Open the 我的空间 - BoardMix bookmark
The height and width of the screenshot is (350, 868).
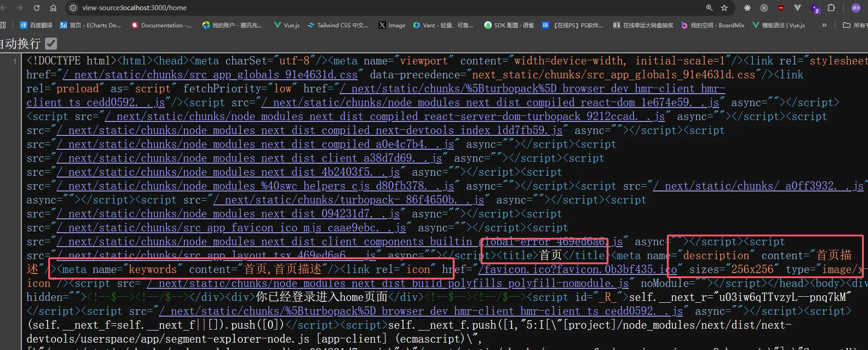(x=713, y=25)
